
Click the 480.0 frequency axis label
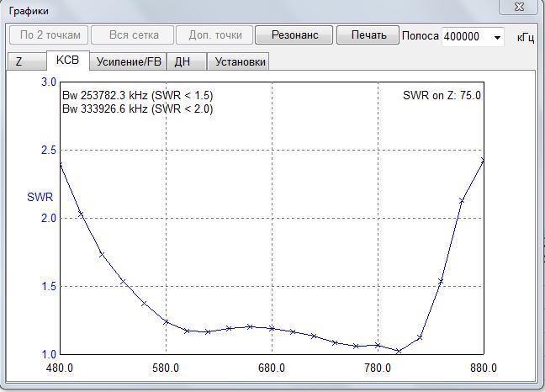point(60,368)
